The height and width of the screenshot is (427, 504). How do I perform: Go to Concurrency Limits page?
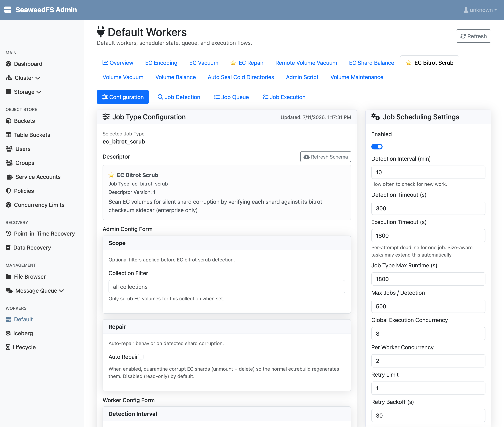click(39, 205)
